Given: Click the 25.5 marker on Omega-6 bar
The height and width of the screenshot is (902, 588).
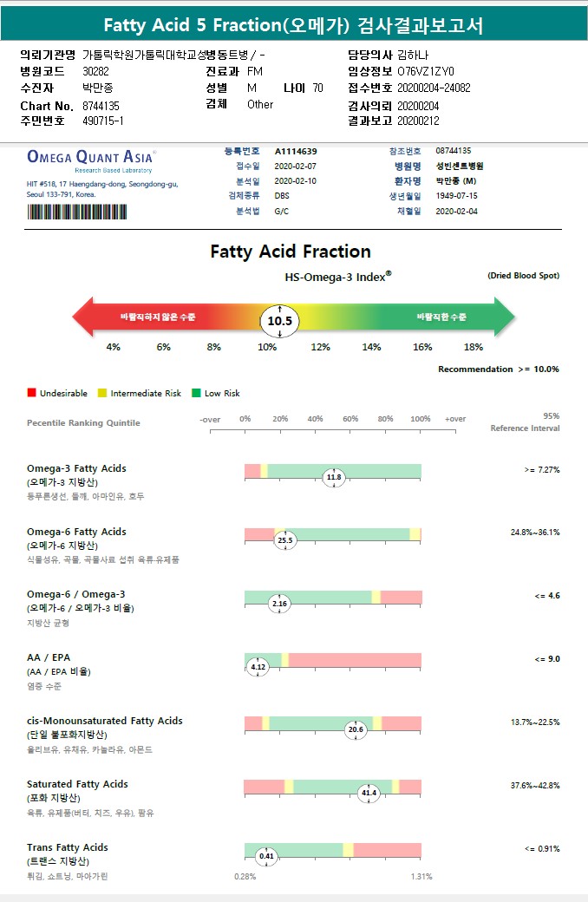Looking at the screenshot, I should coord(285,540).
